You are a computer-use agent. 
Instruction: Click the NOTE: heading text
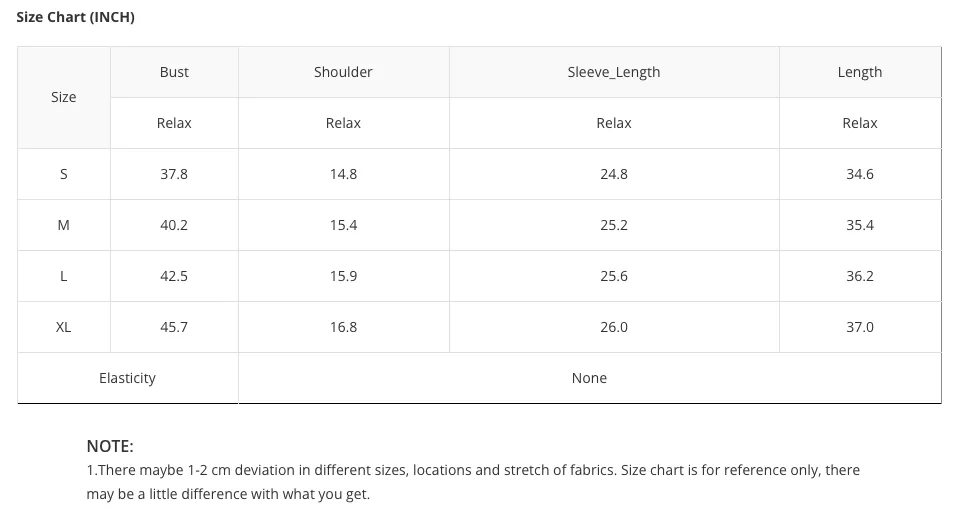[x=110, y=446]
